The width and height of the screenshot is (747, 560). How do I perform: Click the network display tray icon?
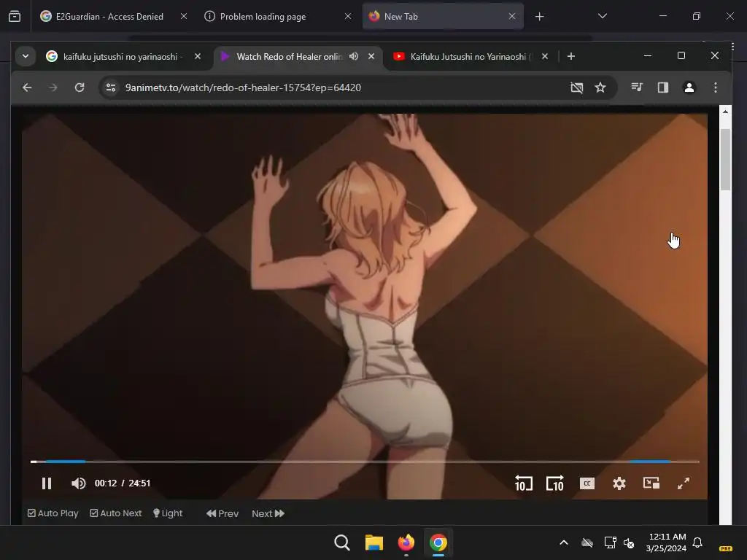(610, 542)
